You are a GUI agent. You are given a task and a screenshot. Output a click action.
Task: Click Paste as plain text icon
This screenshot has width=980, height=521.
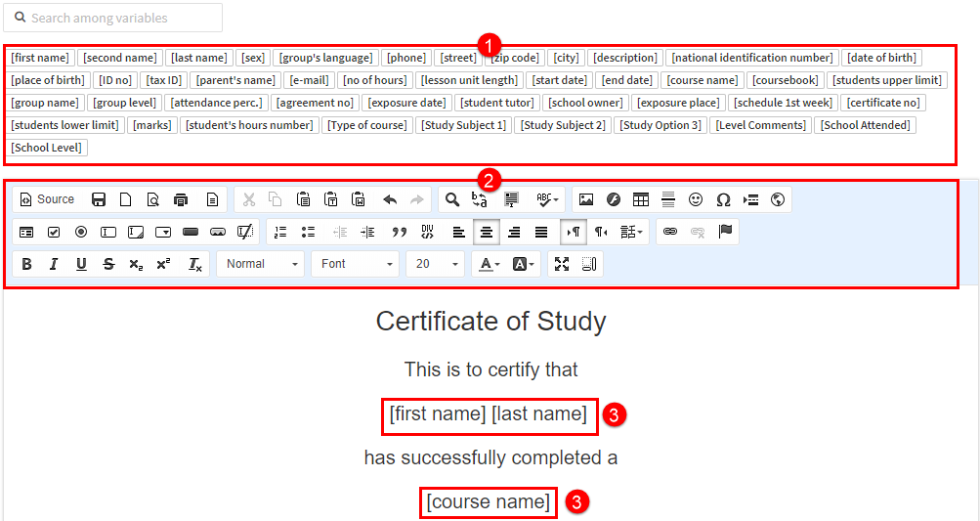pyautogui.click(x=330, y=199)
